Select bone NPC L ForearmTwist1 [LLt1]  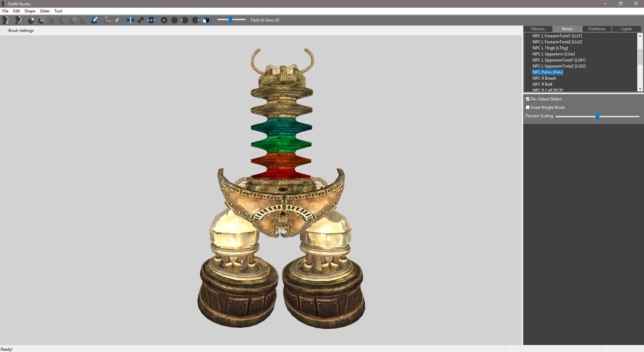[x=557, y=36]
